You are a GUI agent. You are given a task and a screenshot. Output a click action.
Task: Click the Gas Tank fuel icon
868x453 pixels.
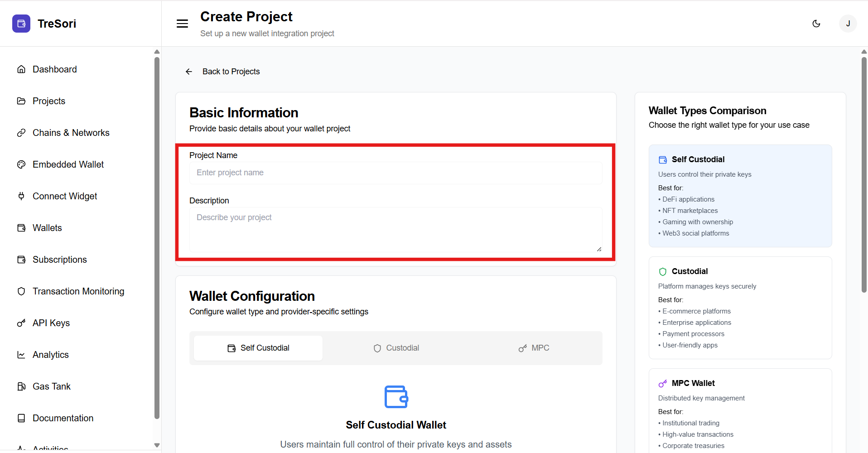[x=21, y=386]
